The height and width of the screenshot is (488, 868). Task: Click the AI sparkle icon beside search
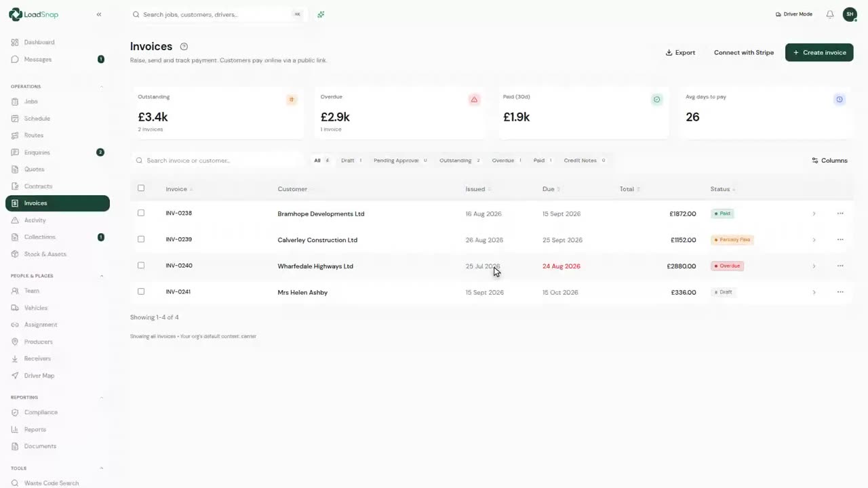coord(321,14)
